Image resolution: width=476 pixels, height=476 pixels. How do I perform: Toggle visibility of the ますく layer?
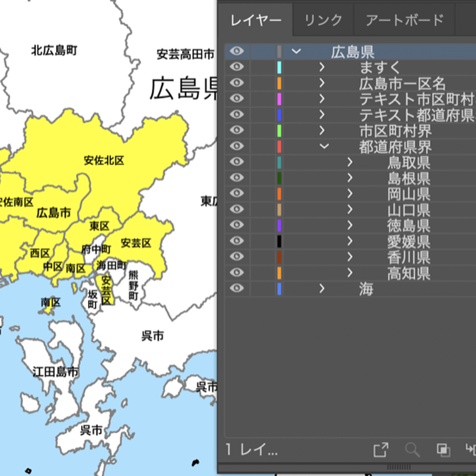point(237,67)
